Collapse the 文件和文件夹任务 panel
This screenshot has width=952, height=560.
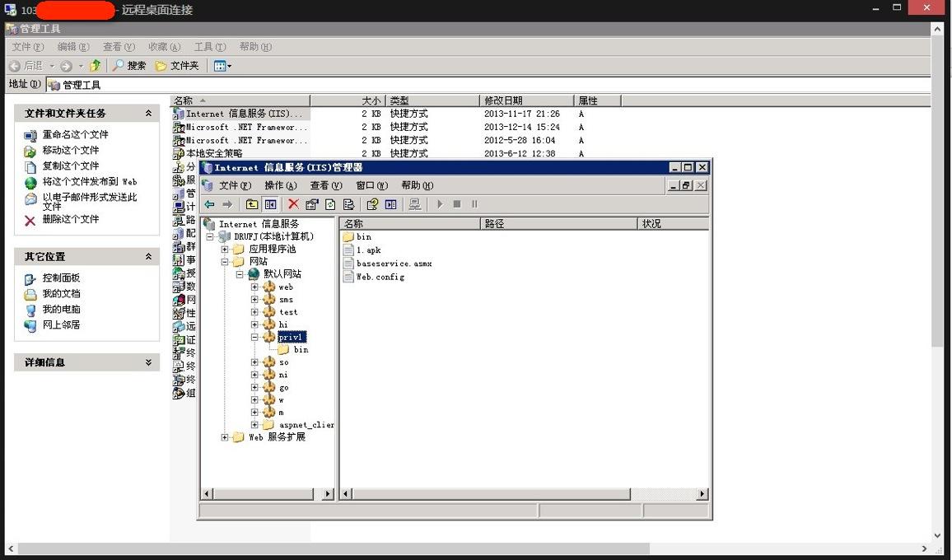148,114
